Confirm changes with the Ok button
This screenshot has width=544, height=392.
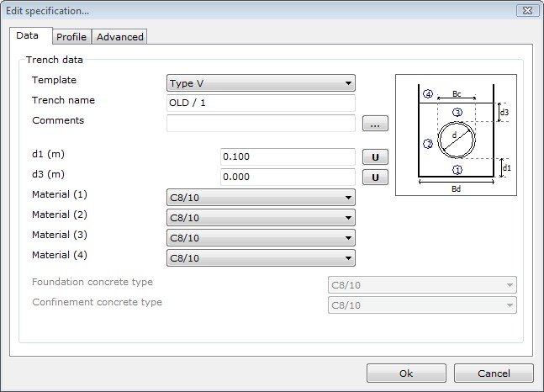coord(406,373)
